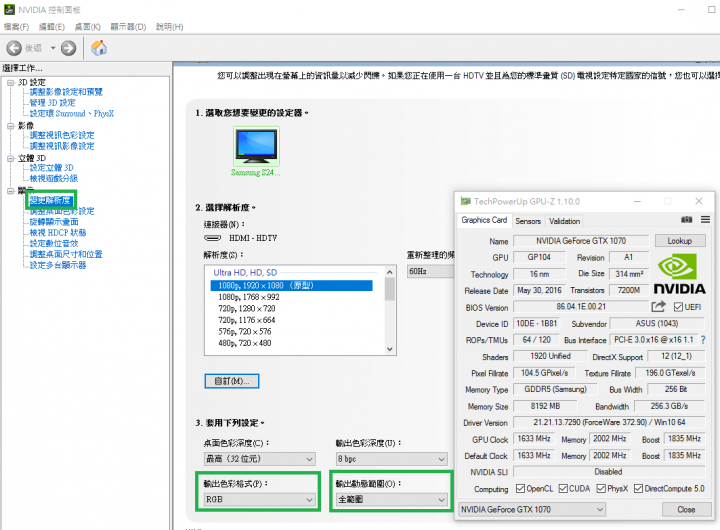Viewport: 720px width, 530px height.
Task: Open 調整視訊色彩設定 link
Action: [x=62, y=135]
